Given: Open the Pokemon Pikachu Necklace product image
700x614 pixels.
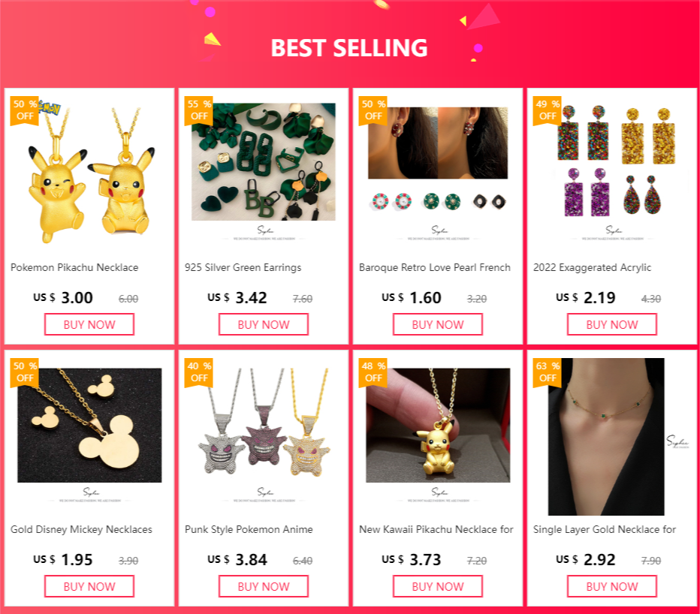Looking at the screenshot, I should tap(89, 174).
